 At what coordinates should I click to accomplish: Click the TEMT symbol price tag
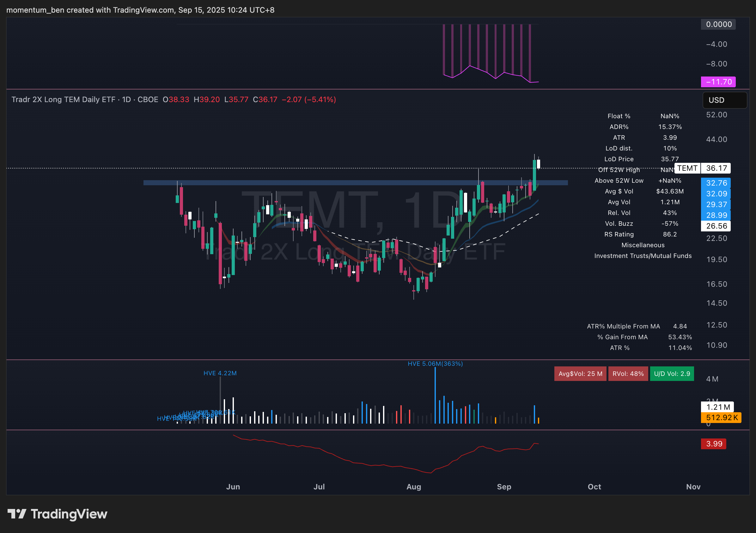point(687,168)
